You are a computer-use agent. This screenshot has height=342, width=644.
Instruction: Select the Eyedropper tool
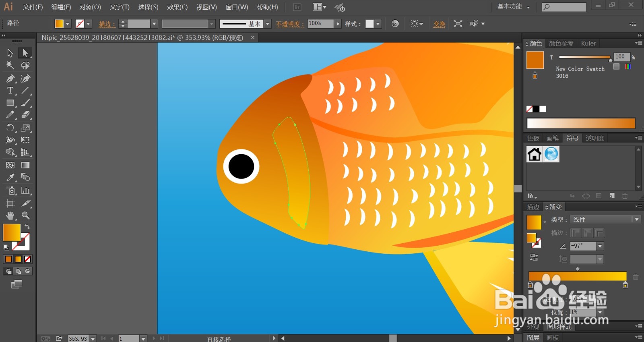(10, 177)
